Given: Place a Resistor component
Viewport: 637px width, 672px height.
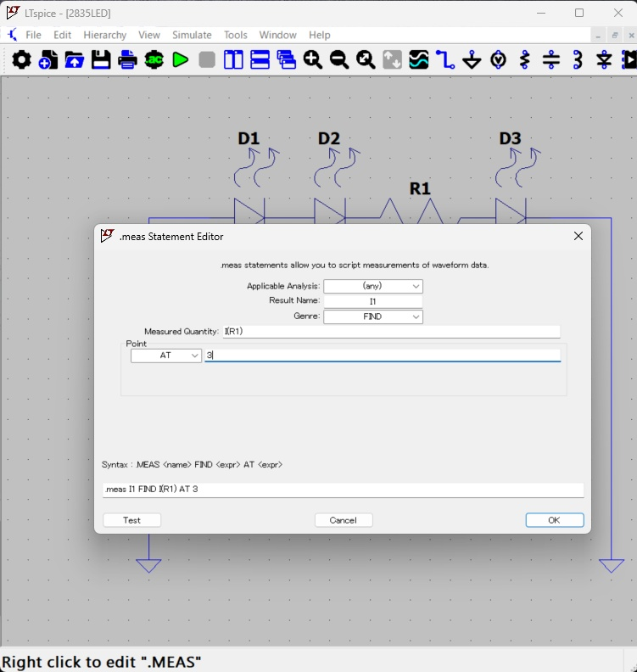Looking at the screenshot, I should (x=525, y=59).
